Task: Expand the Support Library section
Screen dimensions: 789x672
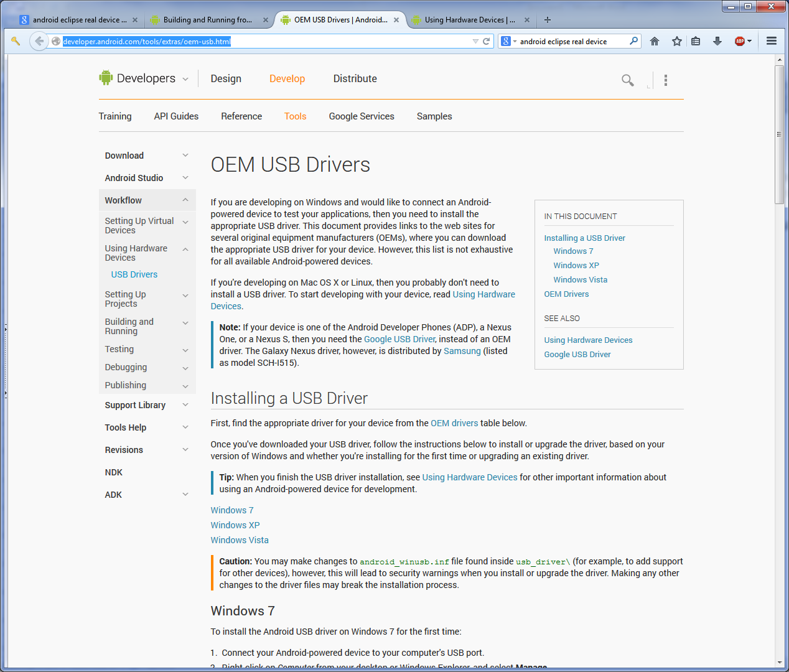Action: point(185,404)
